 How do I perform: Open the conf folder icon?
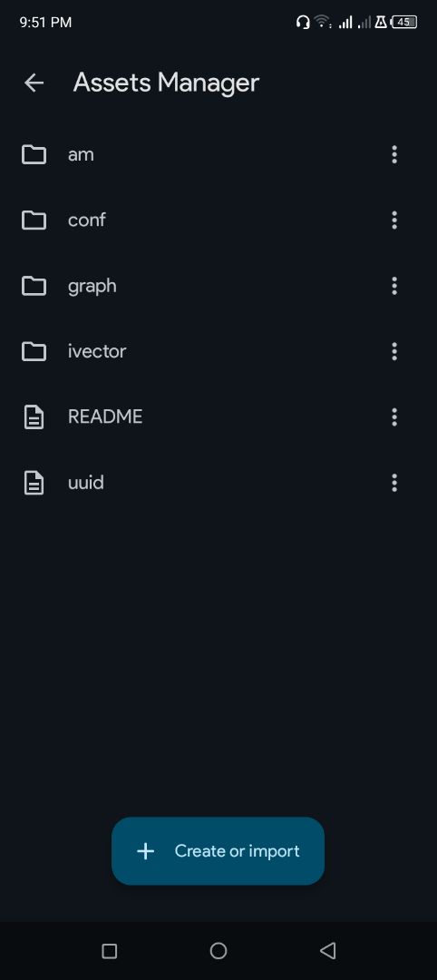pyautogui.click(x=34, y=220)
